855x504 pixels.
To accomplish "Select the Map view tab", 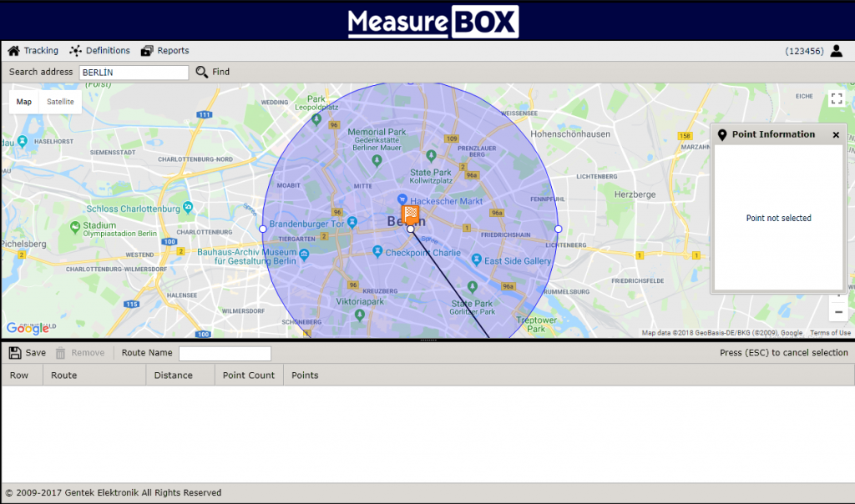I will click(x=24, y=102).
